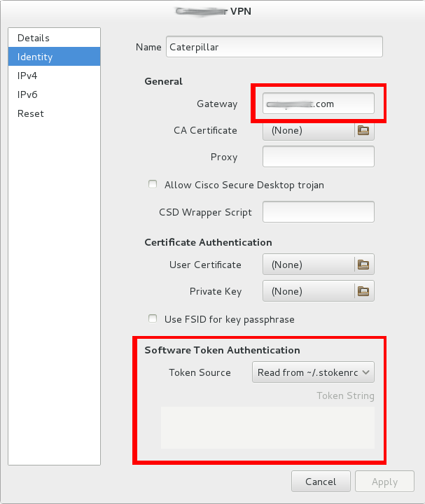Open the CA Certificate (None) file chooser
The width and height of the screenshot is (425, 504).
tap(319, 130)
